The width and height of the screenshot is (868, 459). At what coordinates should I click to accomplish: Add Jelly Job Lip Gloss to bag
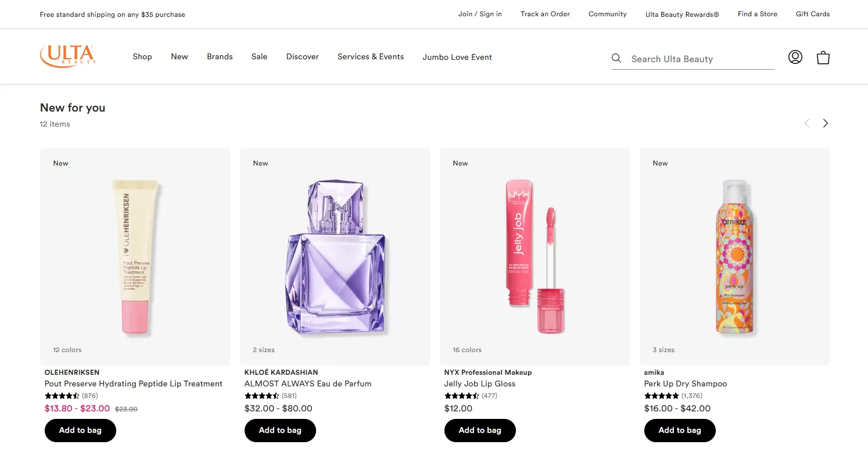(x=480, y=431)
